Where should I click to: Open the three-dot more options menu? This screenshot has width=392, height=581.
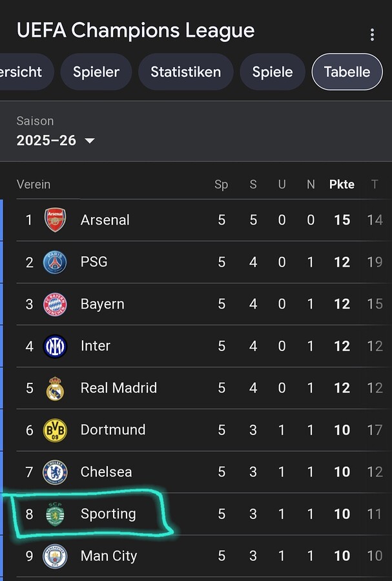[372, 35]
